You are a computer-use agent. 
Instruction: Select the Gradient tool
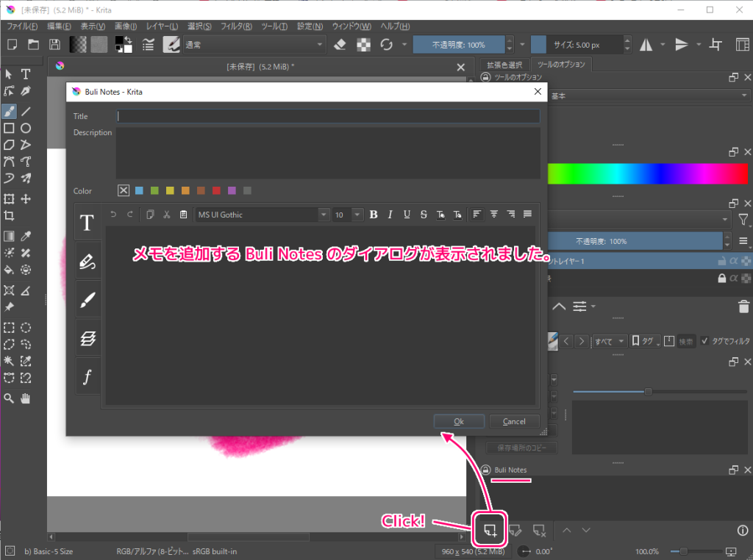click(9, 236)
